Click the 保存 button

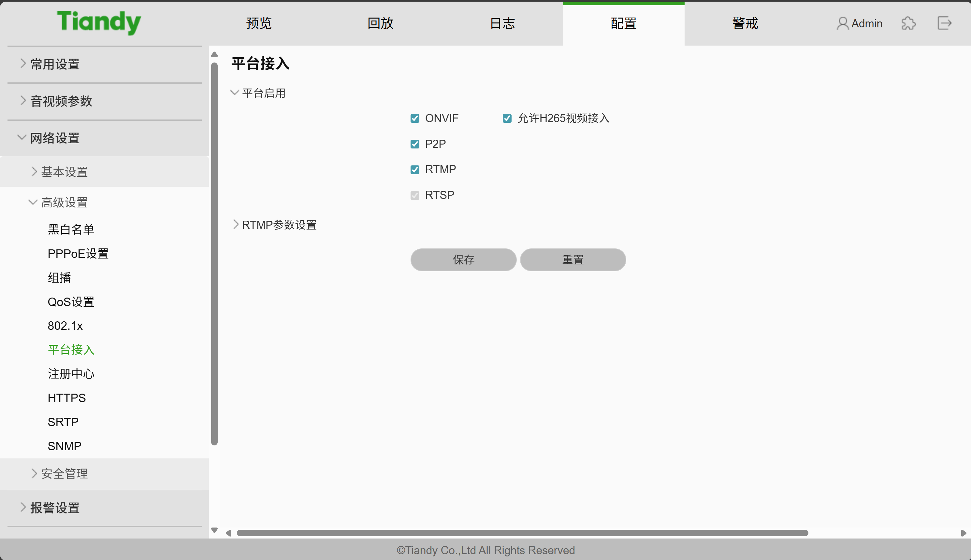click(x=463, y=259)
